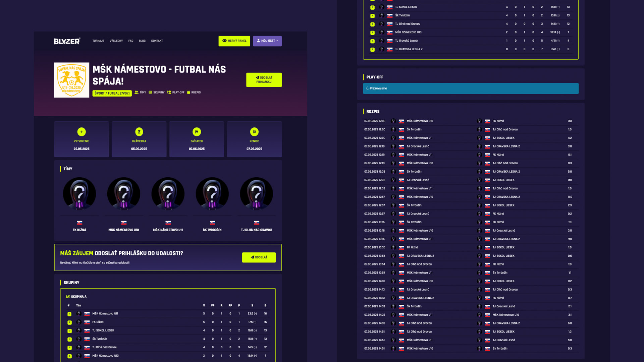
Task: Open the tournament logo image
Action: [x=72, y=80]
